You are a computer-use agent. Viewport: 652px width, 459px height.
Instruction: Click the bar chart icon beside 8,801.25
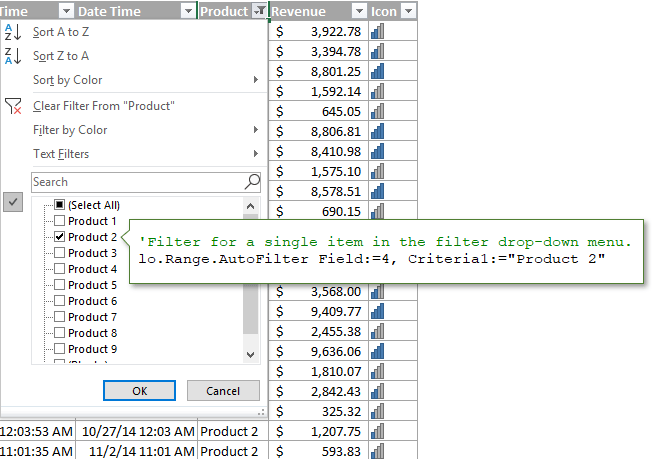coord(377,72)
